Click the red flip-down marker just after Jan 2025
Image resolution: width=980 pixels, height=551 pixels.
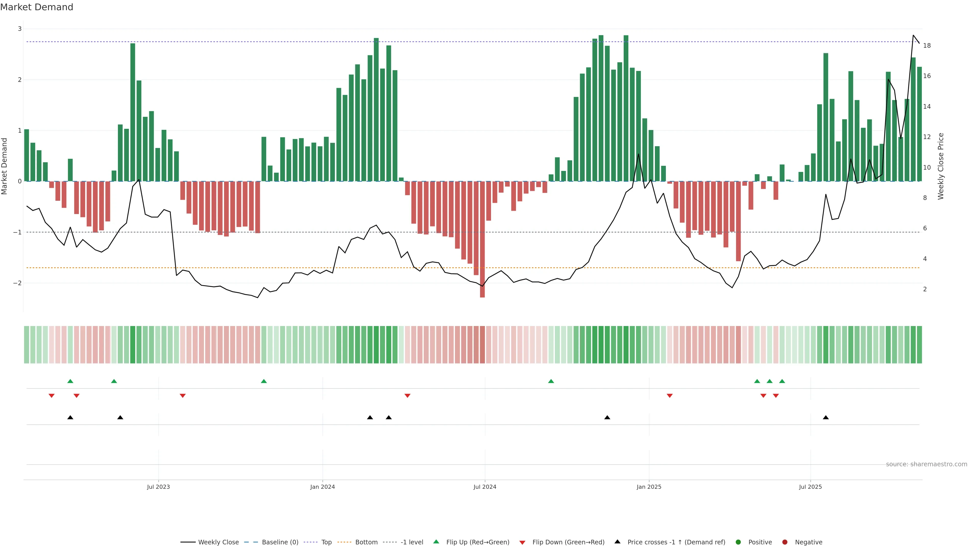(670, 396)
